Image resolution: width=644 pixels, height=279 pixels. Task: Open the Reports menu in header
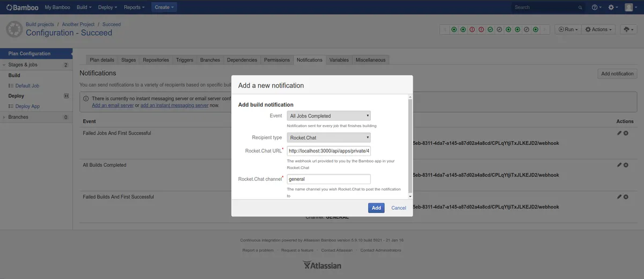coord(134,8)
